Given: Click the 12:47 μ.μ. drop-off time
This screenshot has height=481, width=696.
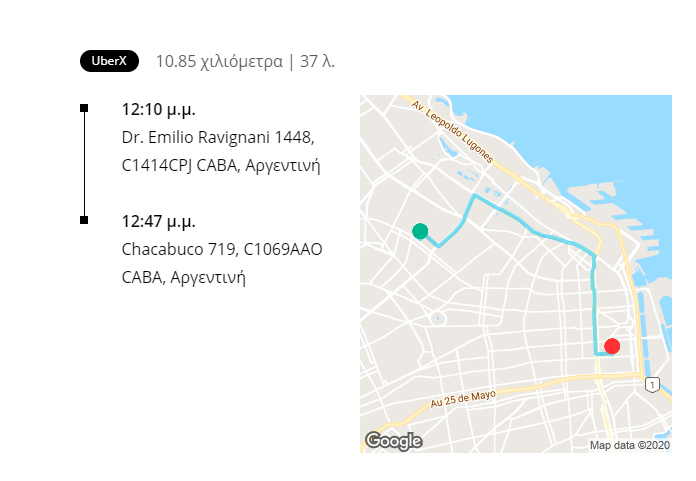Looking at the screenshot, I should click(x=158, y=221).
